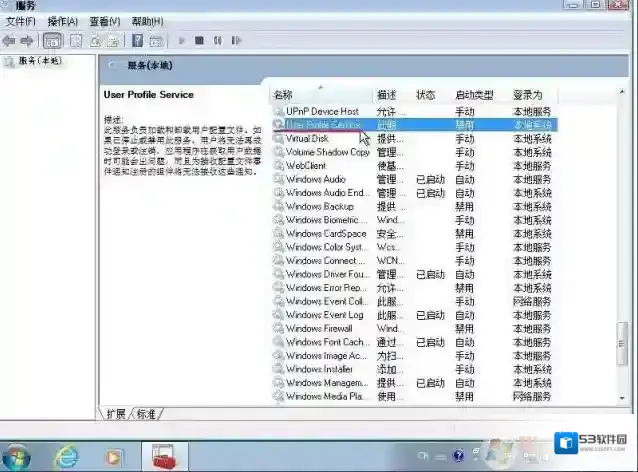The height and width of the screenshot is (472, 638).
Task: Click the Stop Service square icon
Action: 199,41
